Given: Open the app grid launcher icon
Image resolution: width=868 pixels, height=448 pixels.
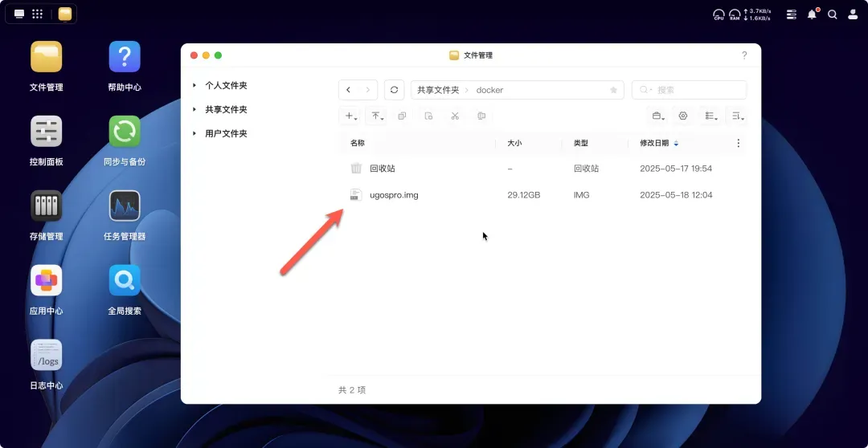Looking at the screenshot, I should tap(37, 14).
